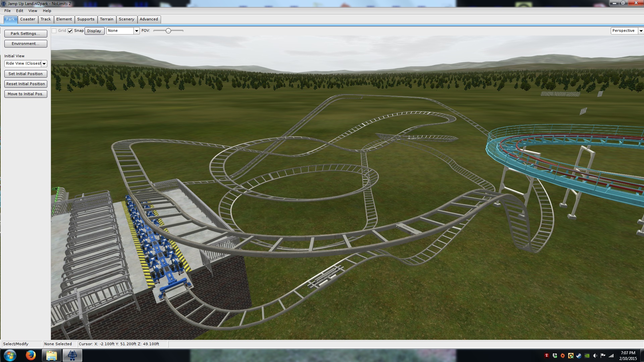Open Steam tray icon
The image size is (644, 362).
579,356
